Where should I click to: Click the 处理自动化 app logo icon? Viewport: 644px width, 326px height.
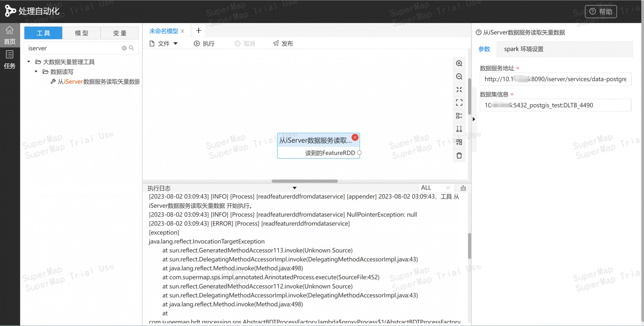pyautogui.click(x=10, y=11)
